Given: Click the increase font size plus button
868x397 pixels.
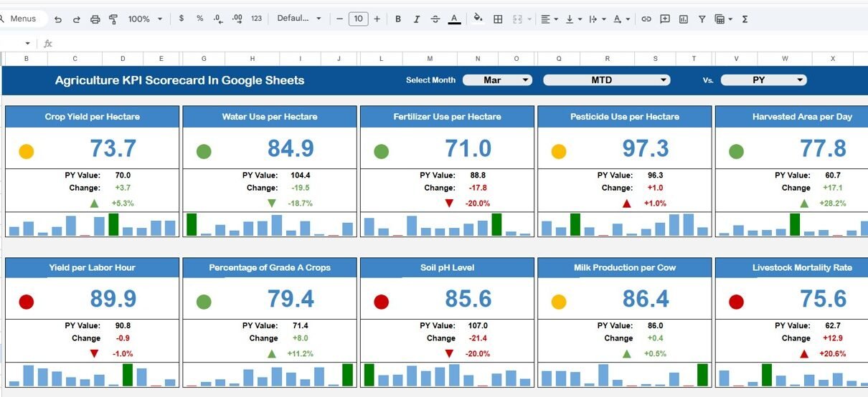Looking at the screenshot, I should (377, 19).
